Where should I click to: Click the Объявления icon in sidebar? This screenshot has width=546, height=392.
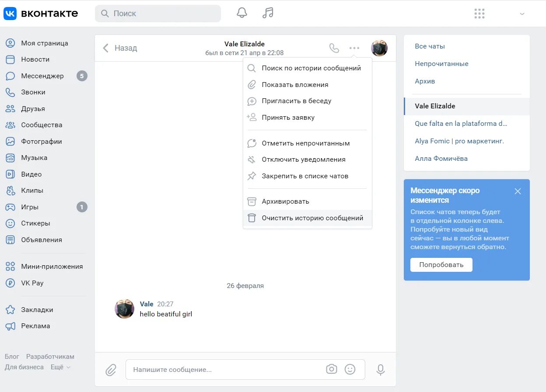tap(10, 240)
